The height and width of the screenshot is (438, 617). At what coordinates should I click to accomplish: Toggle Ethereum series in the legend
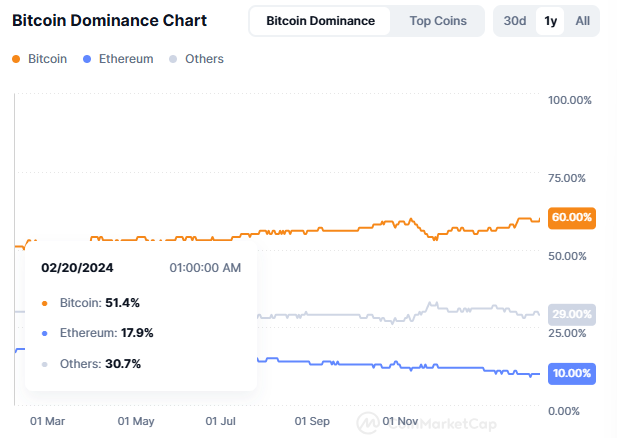pos(118,59)
